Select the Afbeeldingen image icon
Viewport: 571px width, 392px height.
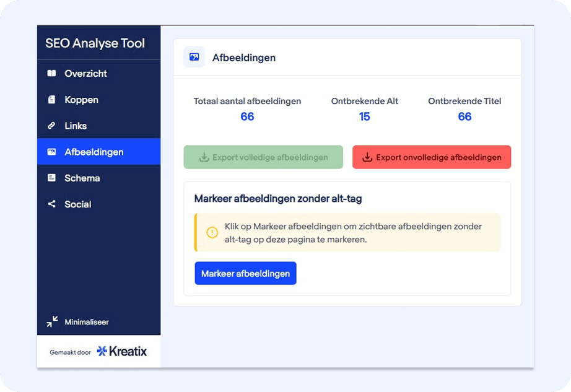(x=52, y=152)
